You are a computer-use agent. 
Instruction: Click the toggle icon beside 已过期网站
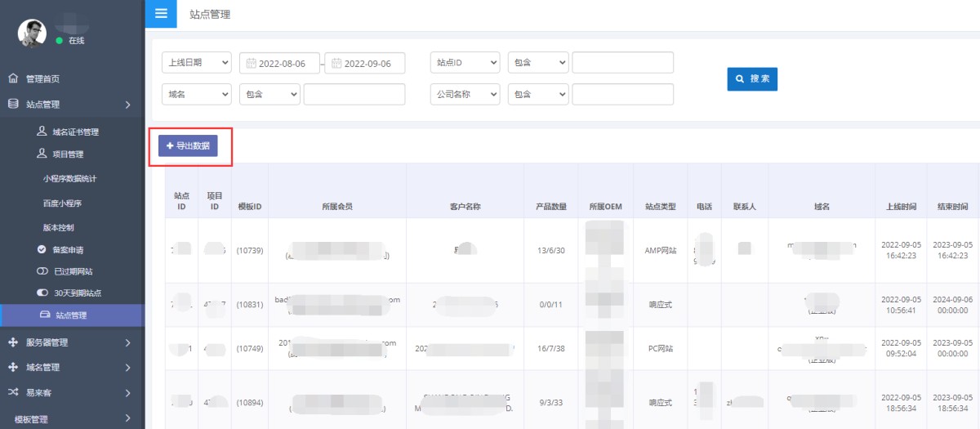(42, 271)
